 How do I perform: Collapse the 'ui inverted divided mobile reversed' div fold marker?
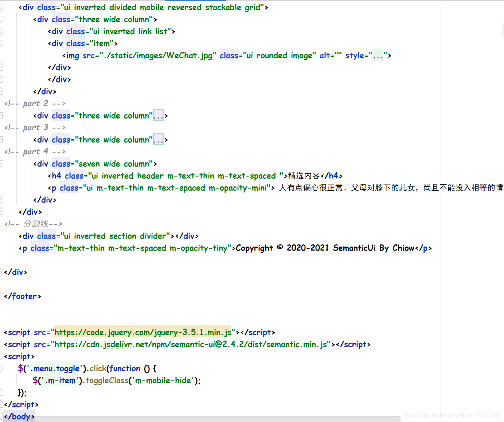click(x=1, y=7)
